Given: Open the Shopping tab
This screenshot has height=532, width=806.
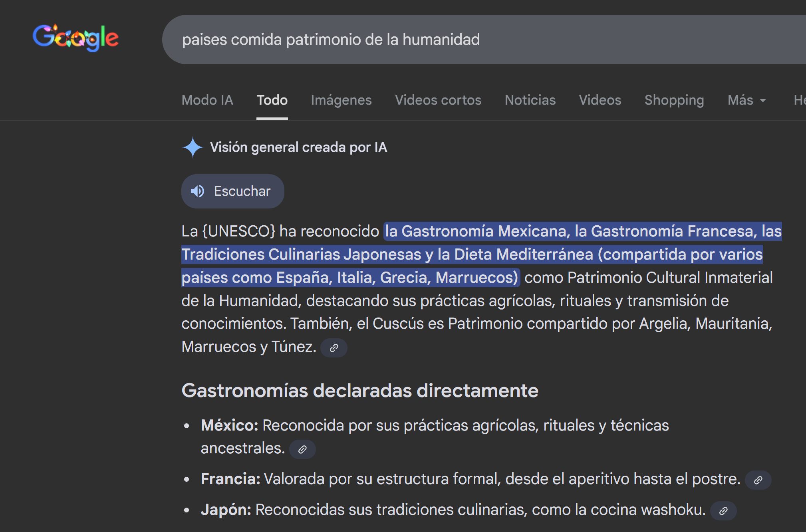Looking at the screenshot, I should (x=674, y=100).
